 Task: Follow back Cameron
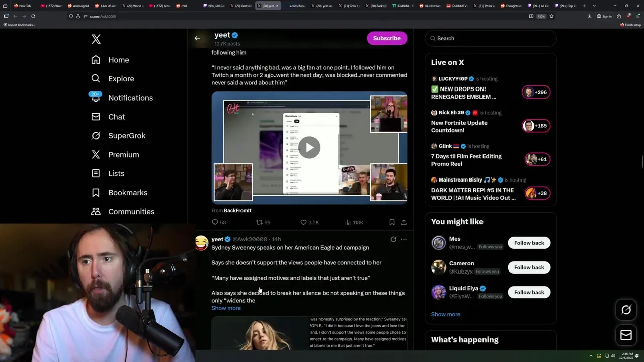pyautogui.click(x=529, y=267)
